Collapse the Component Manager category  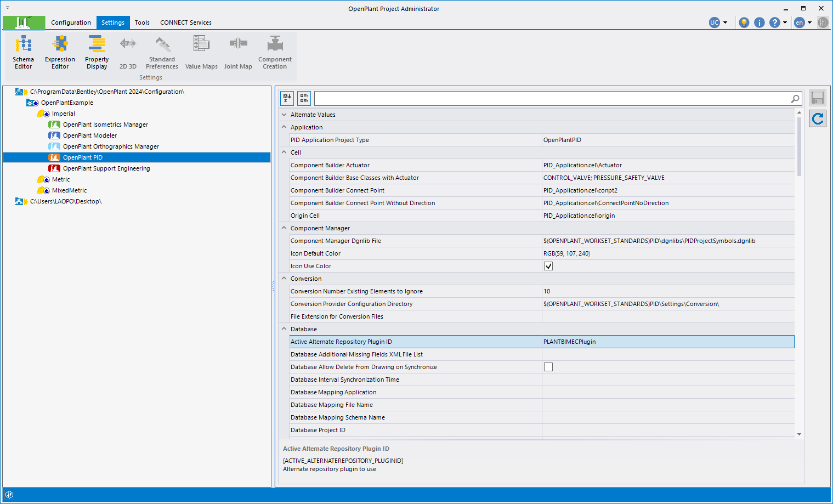(284, 228)
